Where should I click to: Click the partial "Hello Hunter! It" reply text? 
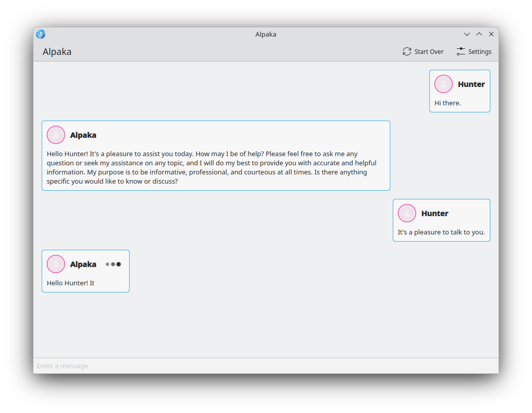71,283
